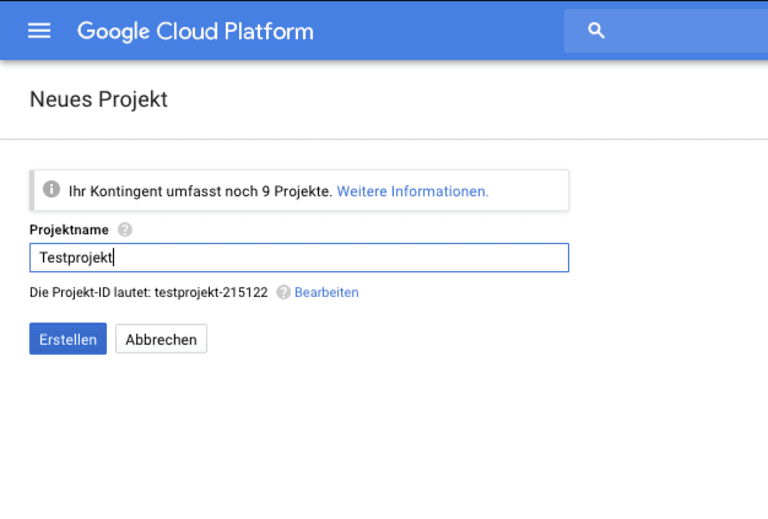This screenshot has height=519, width=768.
Task: Show help next to the Projektname label
Action: [125, 229]
